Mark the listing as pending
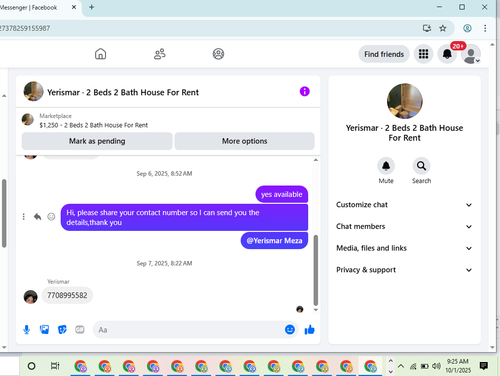The width and height of the screenshot is (500, 376). click(97, 141)
